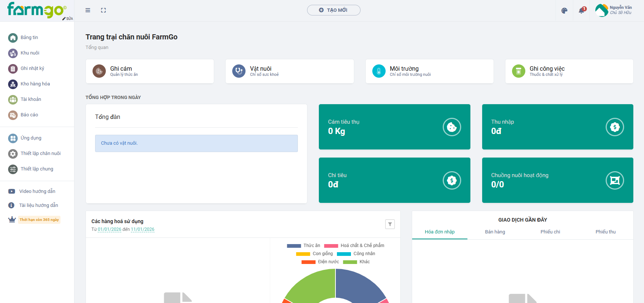The image size is (644, 303).
Task: Open Kho hàng hóa in the sidebar
Action: point(35,84)
